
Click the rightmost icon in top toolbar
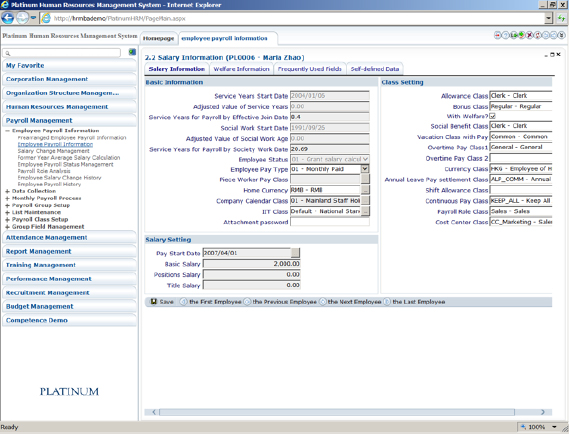pos(562,35)
